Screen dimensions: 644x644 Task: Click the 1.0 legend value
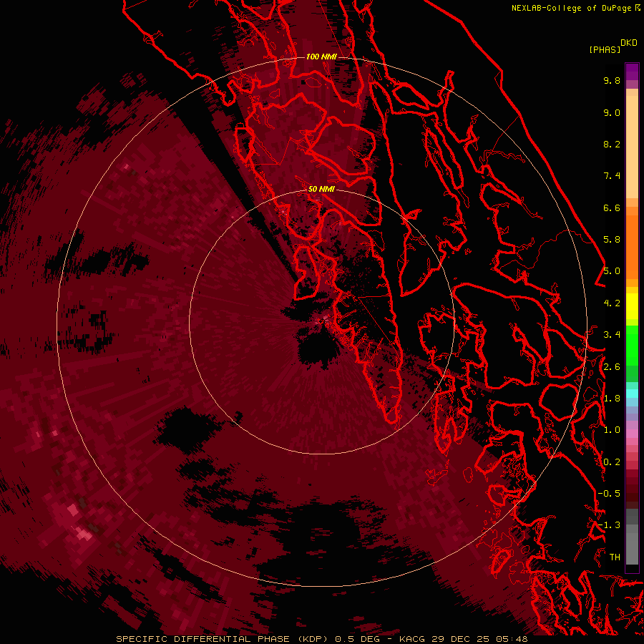(x=612, y=430)
